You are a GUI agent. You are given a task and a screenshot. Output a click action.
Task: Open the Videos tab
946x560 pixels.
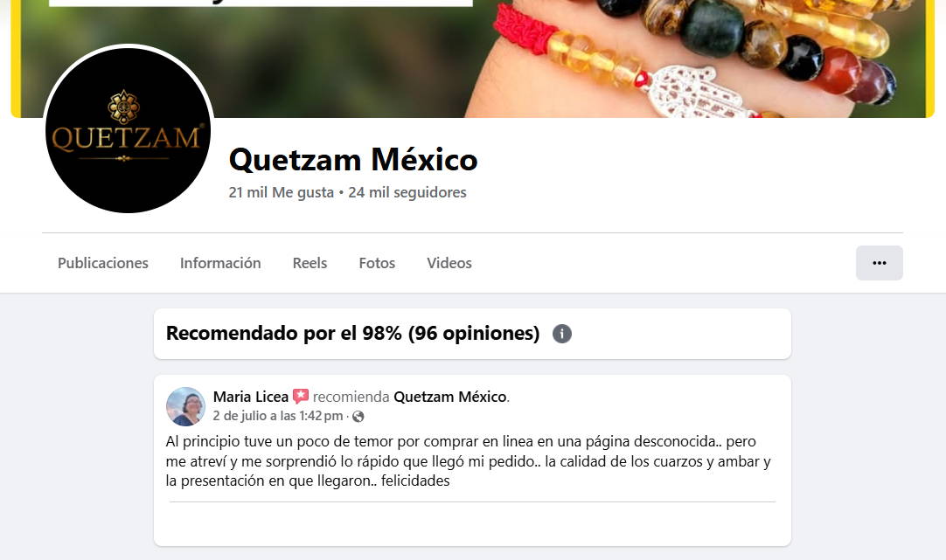449,263
